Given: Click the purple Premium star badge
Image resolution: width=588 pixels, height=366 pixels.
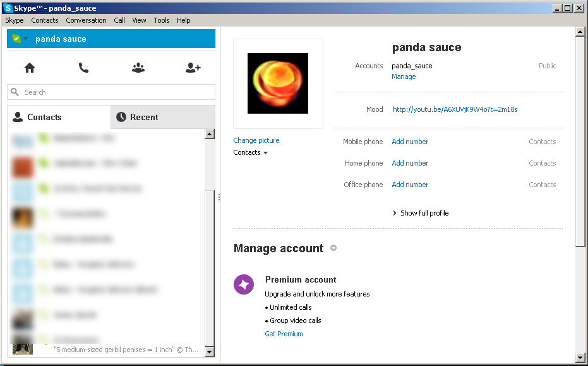Looking at the screenshot, I should tap(243, 284).
